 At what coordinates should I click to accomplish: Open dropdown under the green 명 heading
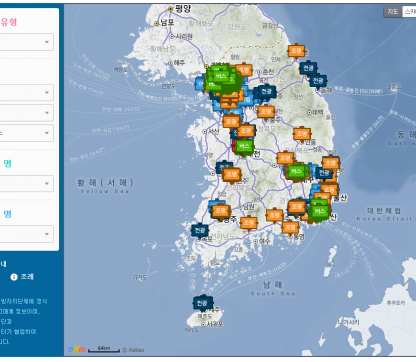[x=26, y=184]
